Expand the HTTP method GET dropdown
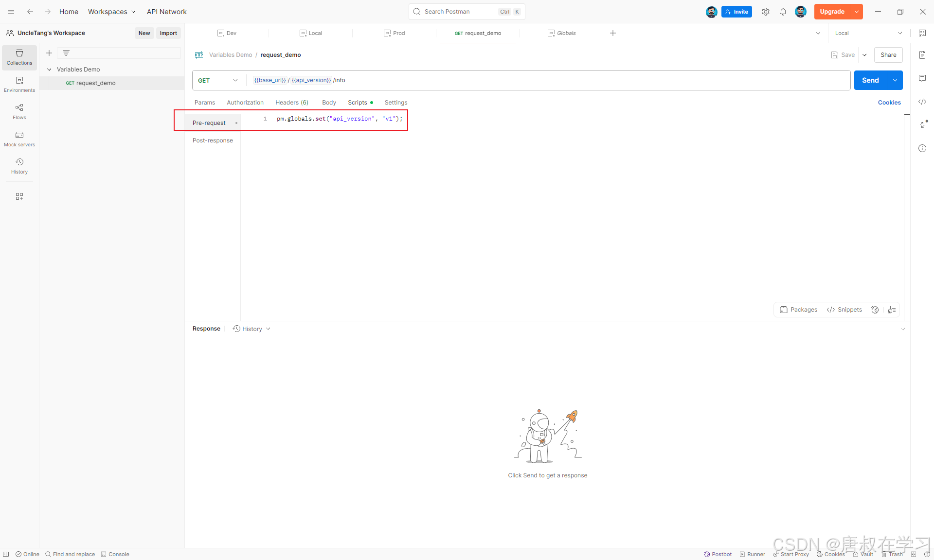Screen dimensions: 934x560 pyautogui.click(x=218, y=80)
